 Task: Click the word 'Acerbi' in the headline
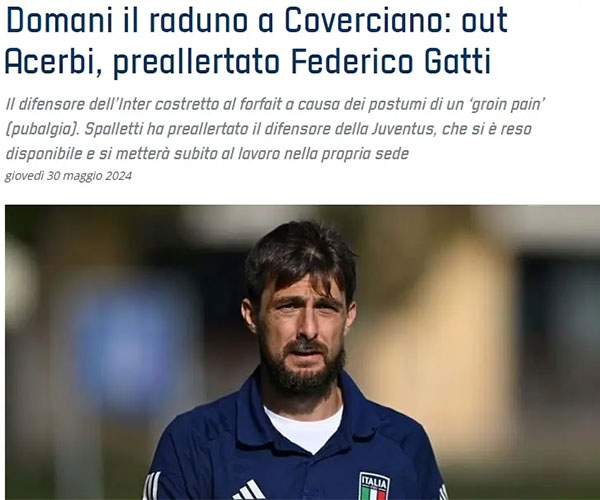click(x=52, y=60)
